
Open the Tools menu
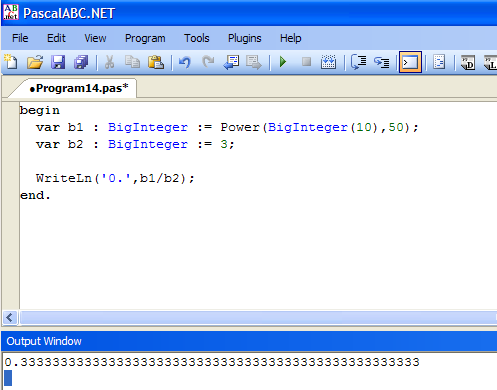(x=197, y=38)
